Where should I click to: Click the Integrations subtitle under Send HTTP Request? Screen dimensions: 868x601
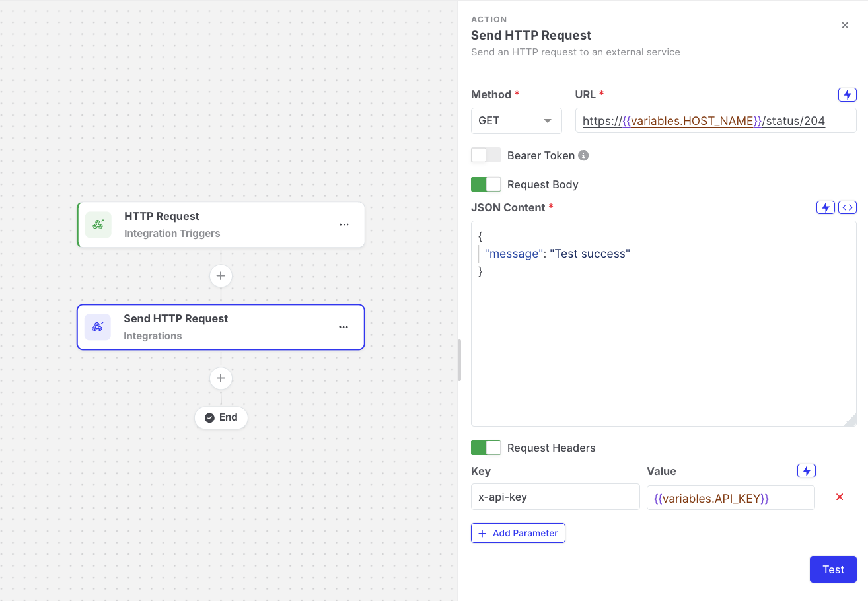(153, 336)
